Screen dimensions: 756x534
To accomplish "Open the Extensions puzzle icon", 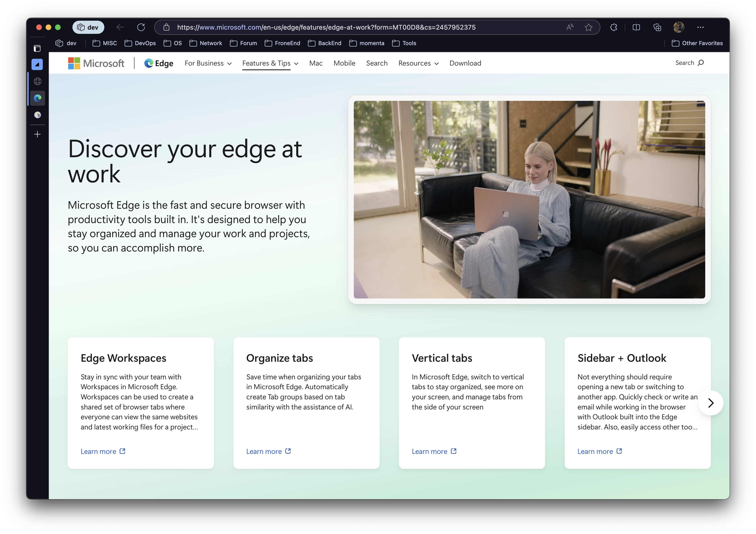I will (x=613, y=27).
